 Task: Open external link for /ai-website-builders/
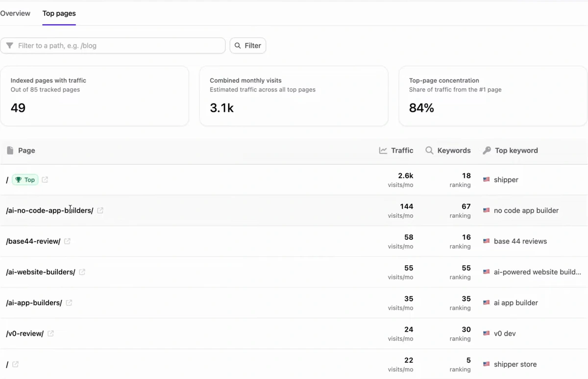(82, 272)
